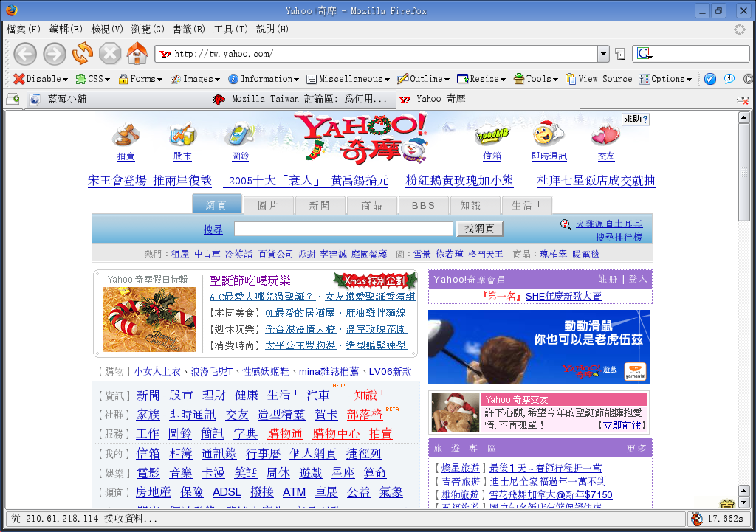
Task: Click the pink hearts dating icon
Action: pyautogui.click(x=606, y=135)
